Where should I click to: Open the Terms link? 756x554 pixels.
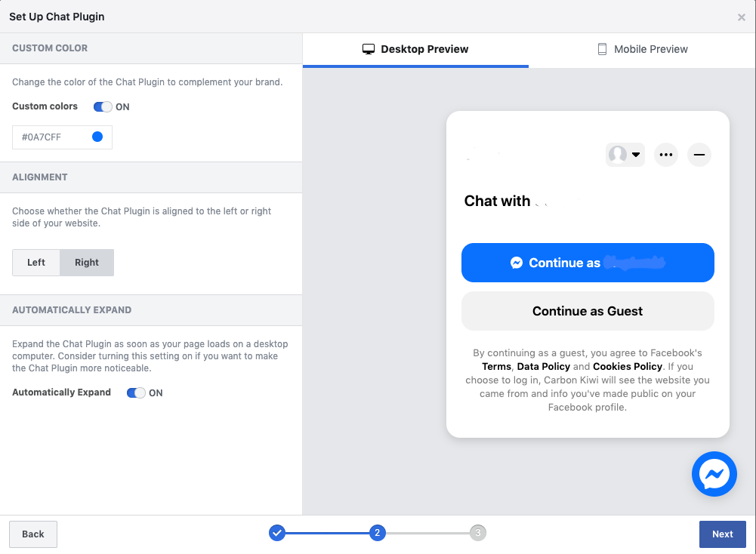point(496,367)
